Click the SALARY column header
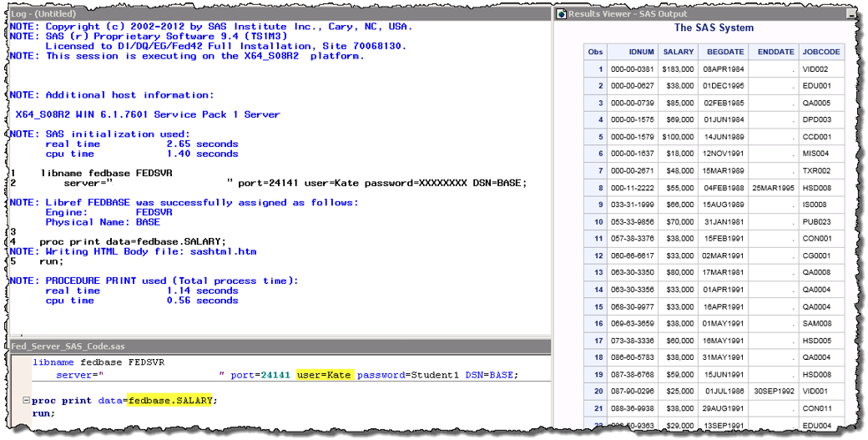 (x=679, y=52)
